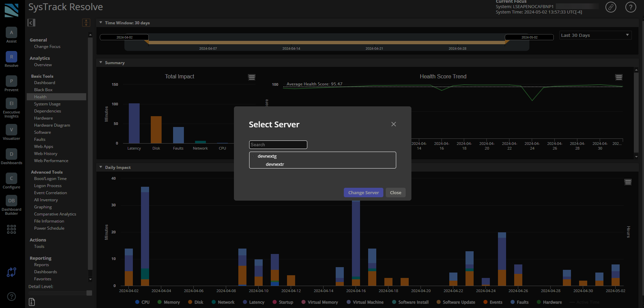Click the 2024-04-02 time window start handle
This screenshot has width=644, height=308.
[x=124, y=37]
